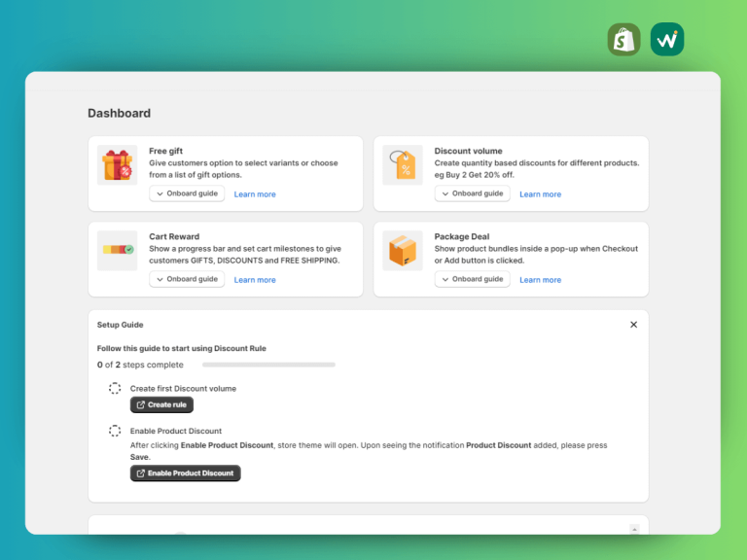
Task: Click the Cart Reward card title
Action: (x=174, y=236)
